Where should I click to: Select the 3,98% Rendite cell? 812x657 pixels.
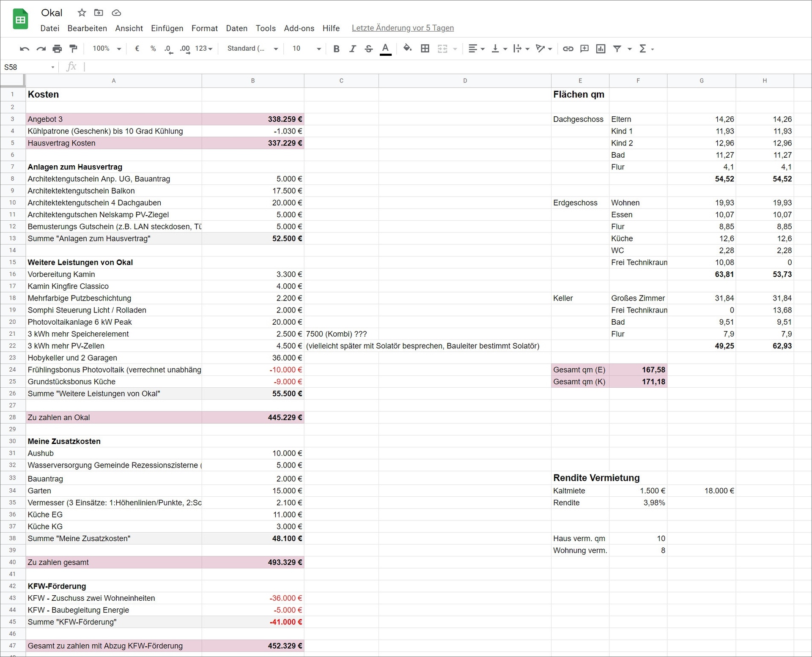tap(638, 503)
